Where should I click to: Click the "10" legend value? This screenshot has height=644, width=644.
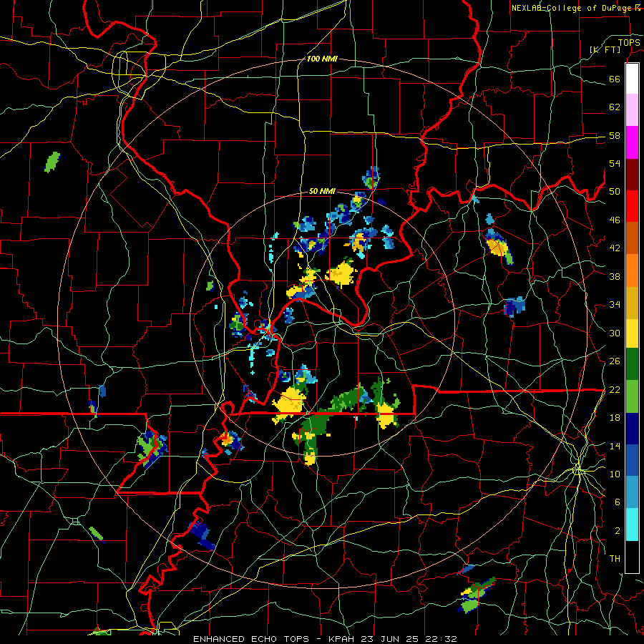(615, 474)
